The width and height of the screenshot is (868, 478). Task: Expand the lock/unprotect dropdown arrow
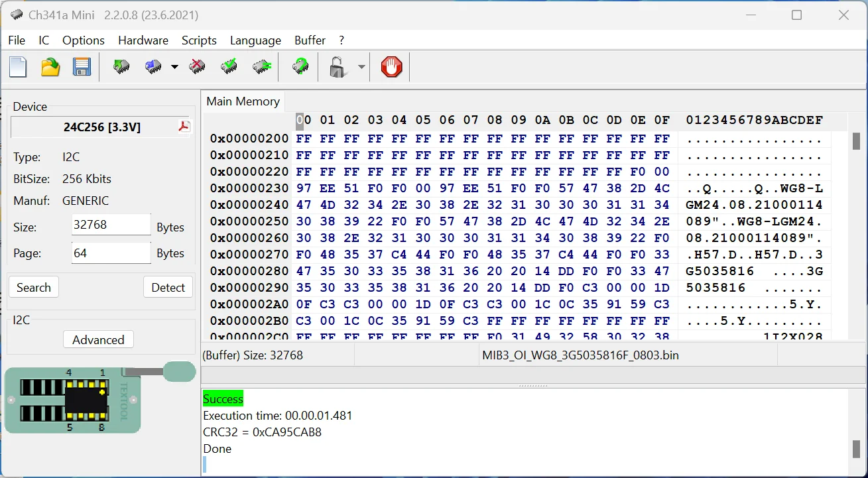(361, 67)
